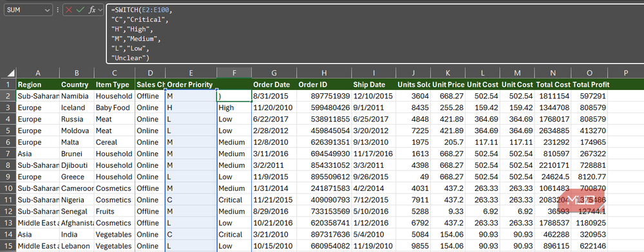The height and width of the screenshot is (252, 644).
Task: Select the Critical cell in row 11
Action: [234, 200]
